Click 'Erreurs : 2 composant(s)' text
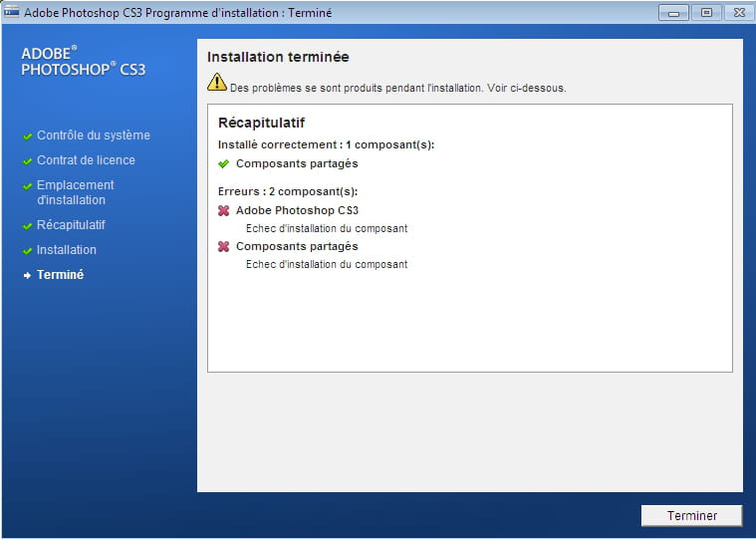 tap(288, 191)
